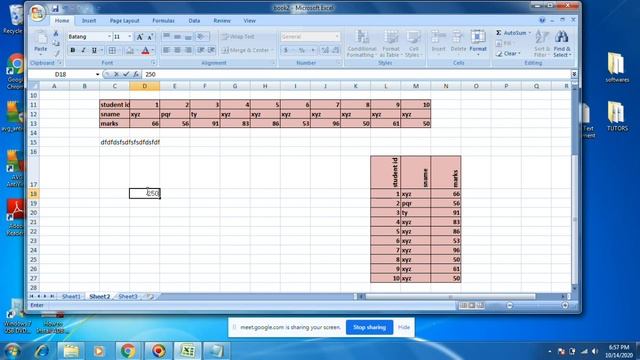Apply the accounting dollar format
This screenshot has width=640, height=360.
coord(286,50)
